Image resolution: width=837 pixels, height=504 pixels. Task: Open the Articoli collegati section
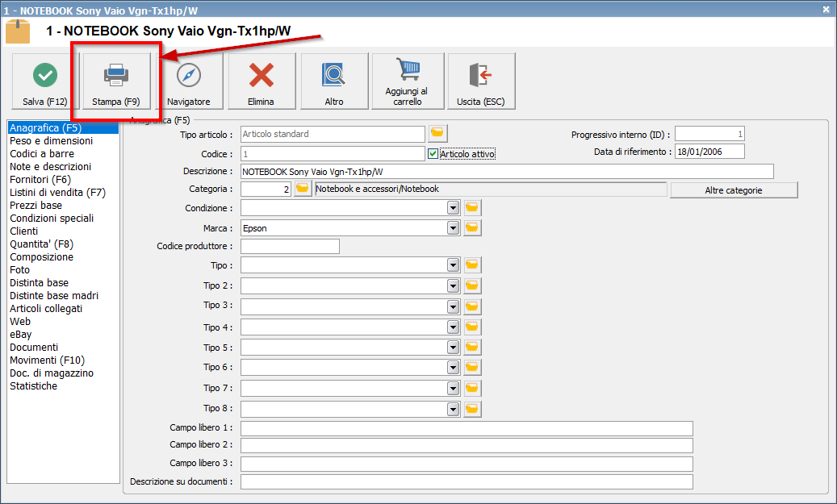click(46, 308)
